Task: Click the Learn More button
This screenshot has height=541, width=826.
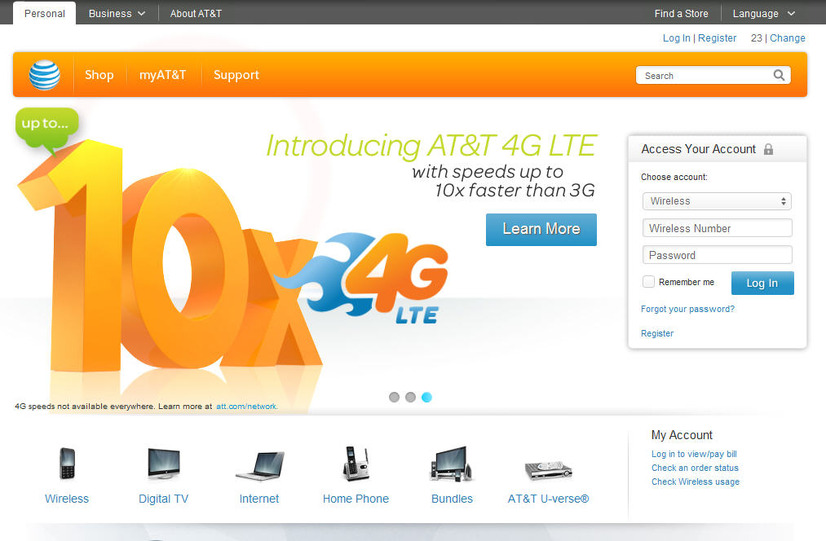Action: click(541, 229)
